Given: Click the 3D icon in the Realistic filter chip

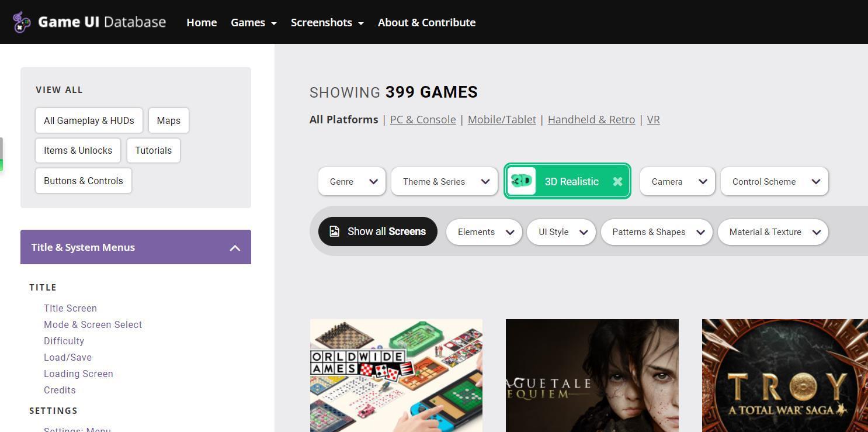Looking at the screenshot, I should (x=522, y=181).
